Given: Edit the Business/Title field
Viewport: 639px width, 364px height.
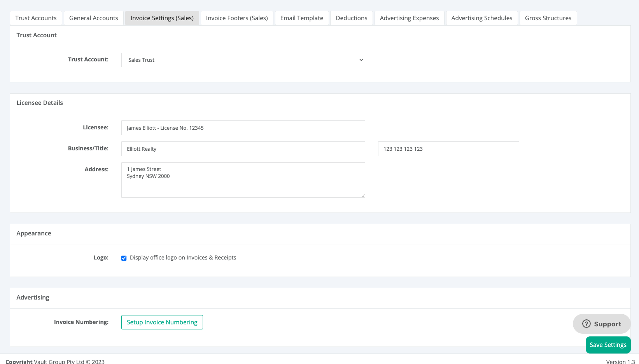Looking at the screenshot, I should 243,149.
